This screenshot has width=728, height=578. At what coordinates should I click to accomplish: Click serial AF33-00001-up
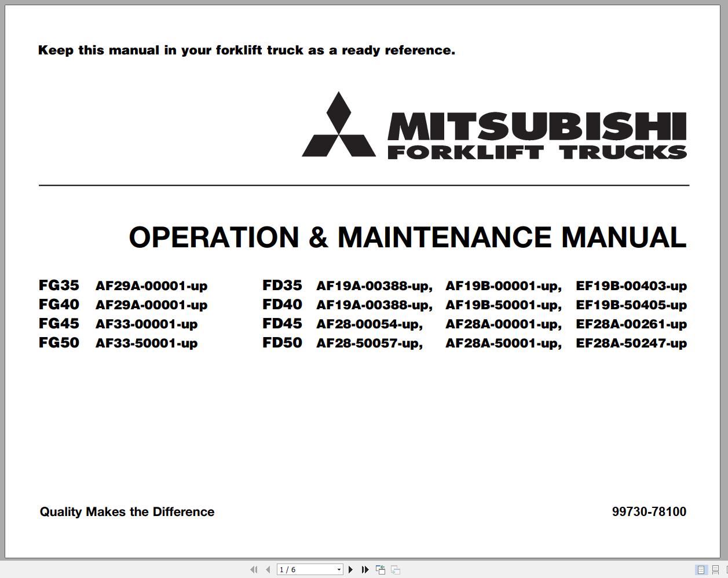147,324
